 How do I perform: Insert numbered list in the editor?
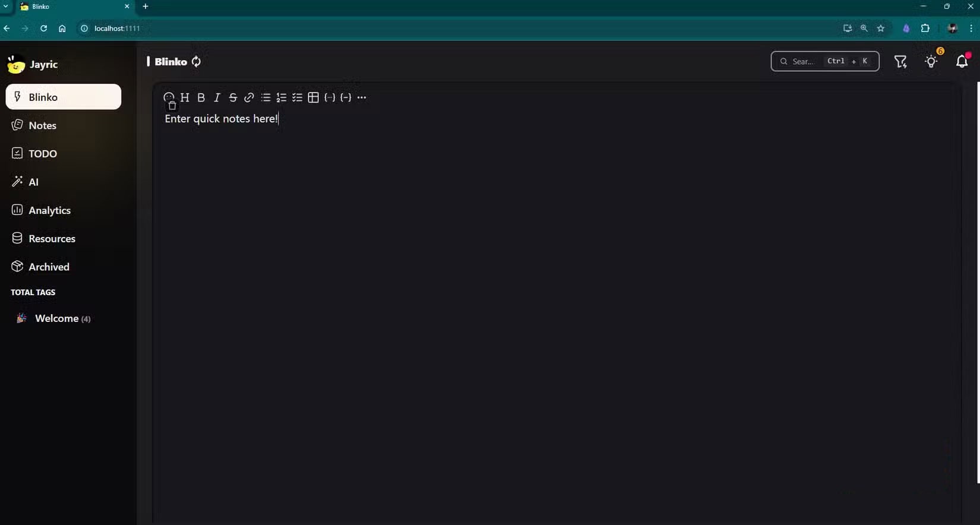[281, 97]
